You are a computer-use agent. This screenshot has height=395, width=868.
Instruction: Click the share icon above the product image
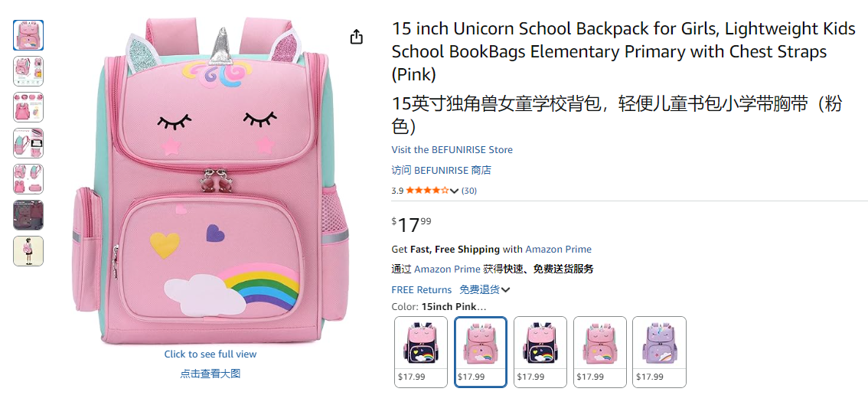click(356, 37)
